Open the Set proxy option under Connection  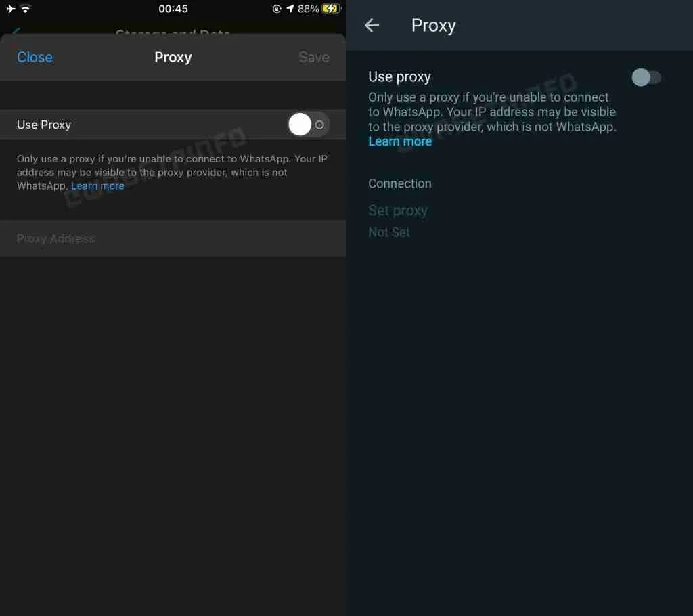[x=398, y=211]
